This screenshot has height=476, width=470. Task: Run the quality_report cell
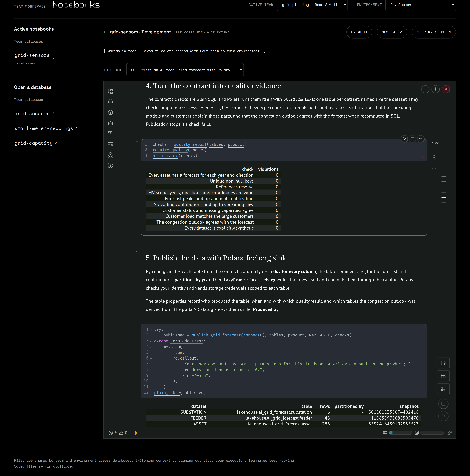point(404,139)
